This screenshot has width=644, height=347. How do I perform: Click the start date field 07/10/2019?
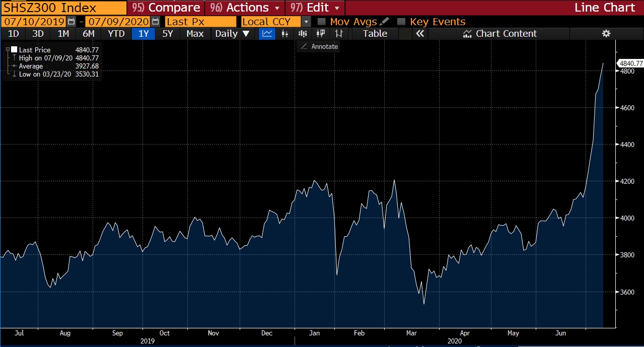click(x=33, y=22)
